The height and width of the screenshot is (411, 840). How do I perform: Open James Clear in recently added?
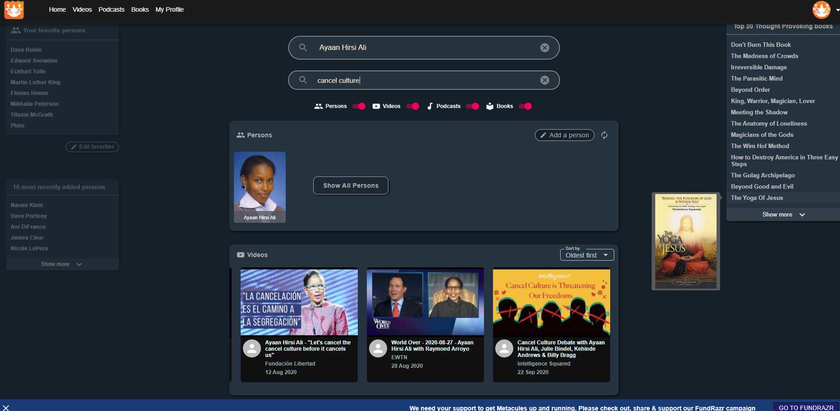pyautogui.click(x=27, y=237)
